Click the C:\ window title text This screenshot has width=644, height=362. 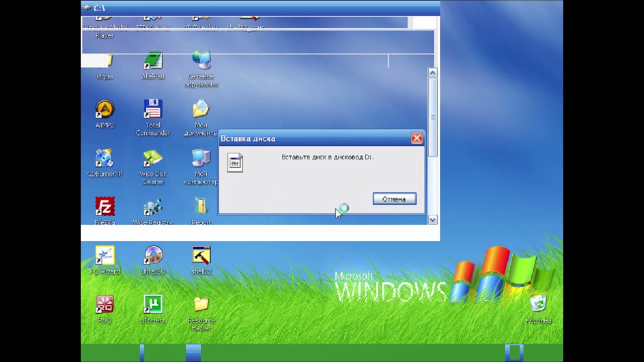click(x=99, y=8)
